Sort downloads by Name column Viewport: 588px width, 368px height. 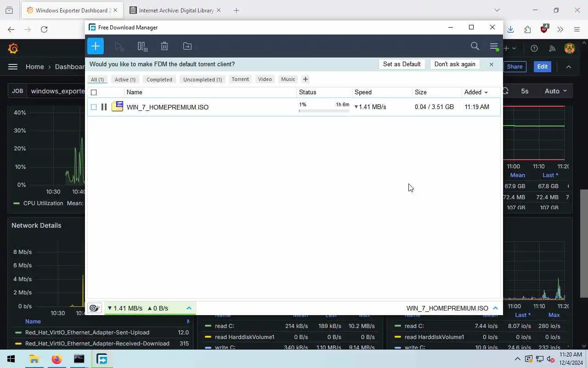[x=135, y=92]
